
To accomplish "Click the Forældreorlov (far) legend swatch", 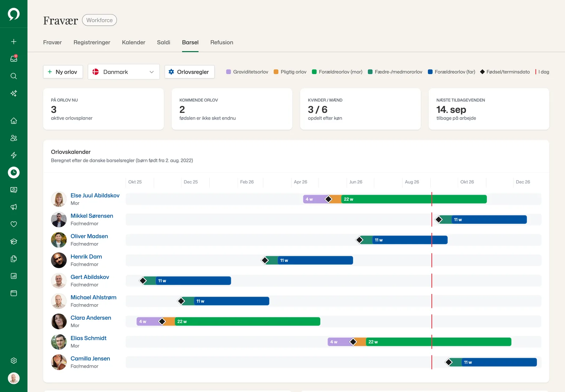I will (x=430, y=72).
